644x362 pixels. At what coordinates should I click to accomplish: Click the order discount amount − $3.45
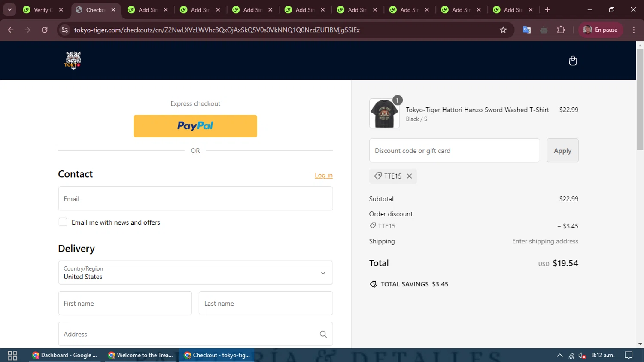coord(568,226)
